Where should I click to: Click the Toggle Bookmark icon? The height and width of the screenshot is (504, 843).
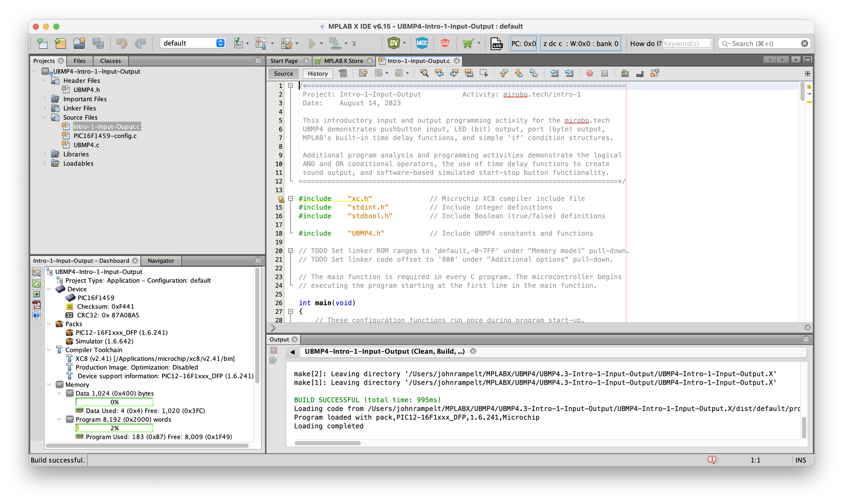pos(534,73)
